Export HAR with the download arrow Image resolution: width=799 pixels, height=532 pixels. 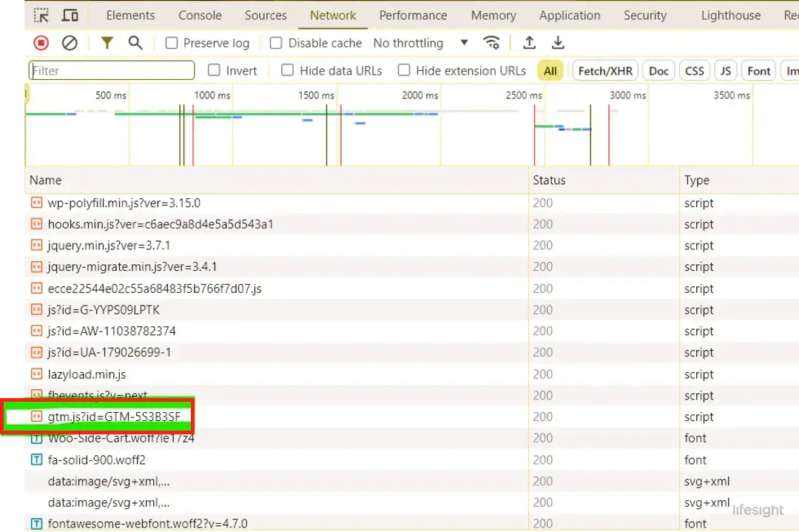(558, 43)
